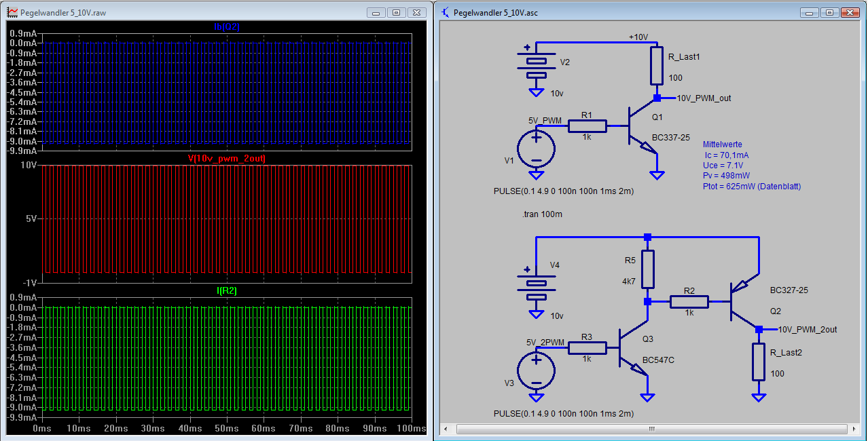Click ground symbol at Q1 emitter
868x441 pixels.
coord(656,175)
